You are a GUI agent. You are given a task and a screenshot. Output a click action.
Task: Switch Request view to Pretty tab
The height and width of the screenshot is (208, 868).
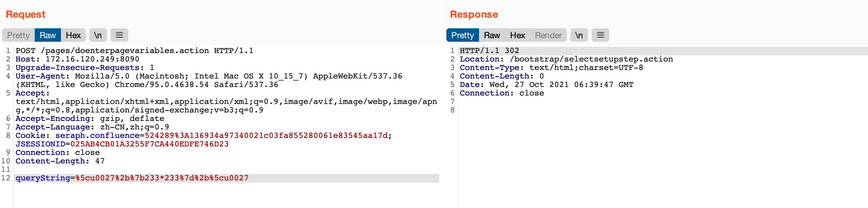18,35
